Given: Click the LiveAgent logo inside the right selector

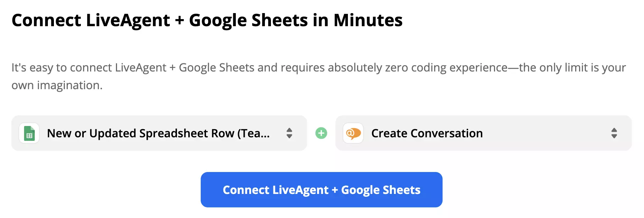Looking at the screenshot, I should [352, 133].
